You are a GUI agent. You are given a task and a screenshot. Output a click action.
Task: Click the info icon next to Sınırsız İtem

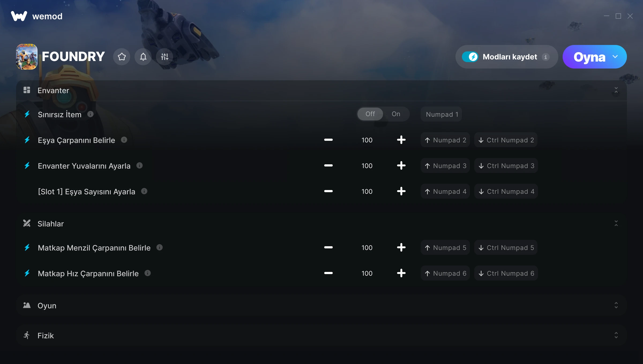tap(91, 114)
